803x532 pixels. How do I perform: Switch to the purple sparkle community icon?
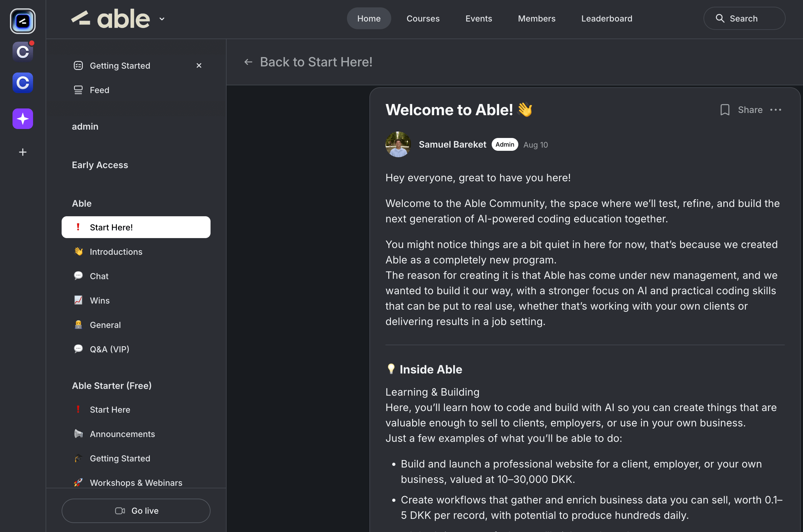tap(23, 119)
